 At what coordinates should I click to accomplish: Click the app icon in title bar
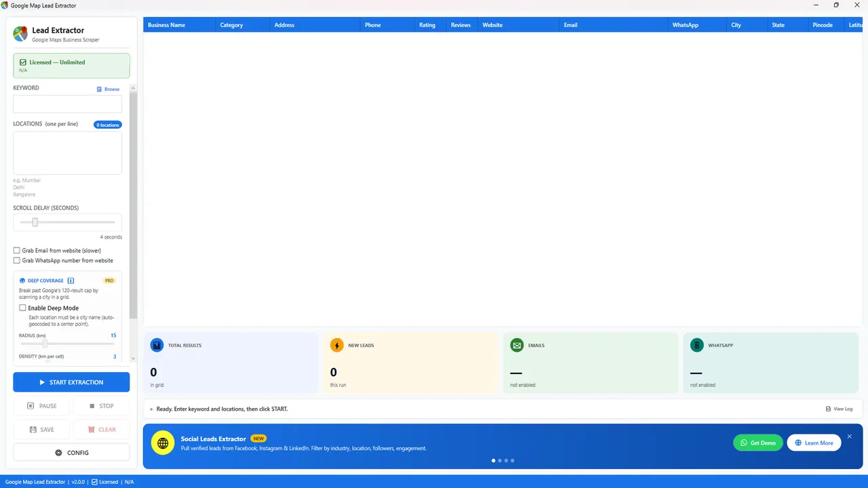(5, 5)
